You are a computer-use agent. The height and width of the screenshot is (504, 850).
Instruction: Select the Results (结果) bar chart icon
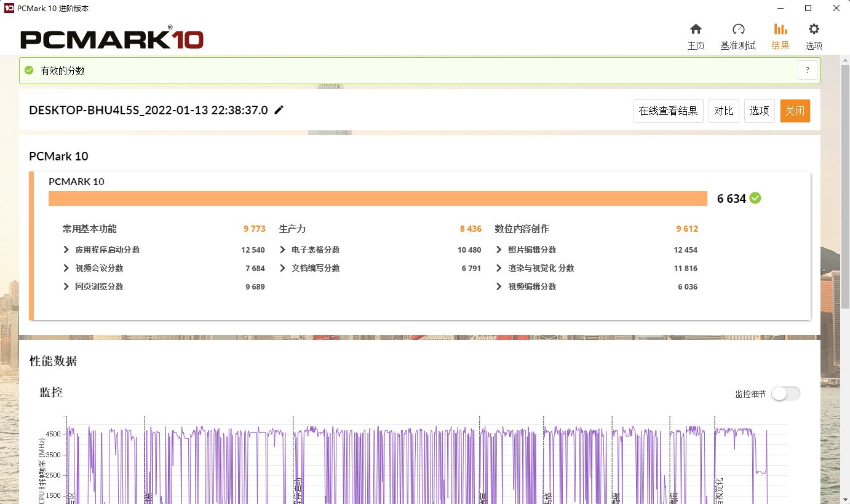tap(780, 30)
